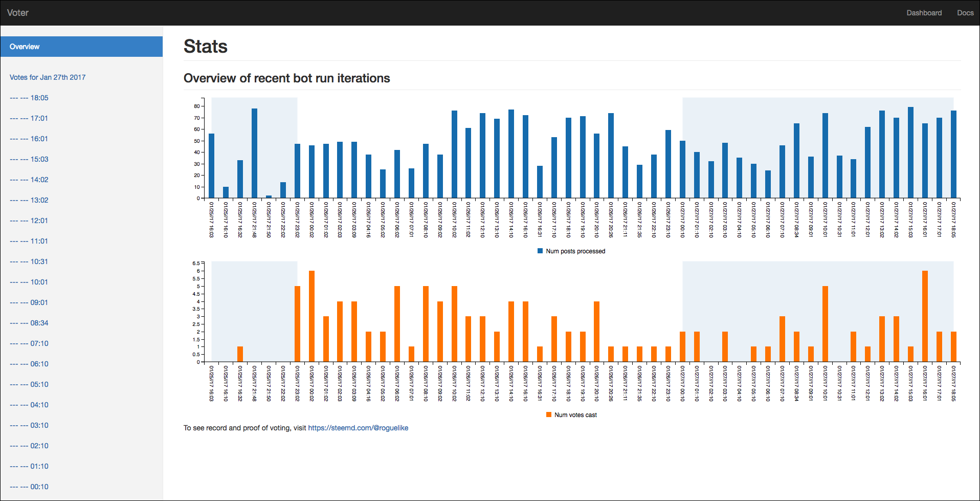Viewport: 980px width, 501px height.
Task: Toggle the Num posts processed legend
Action: click(x=571, y=251)
